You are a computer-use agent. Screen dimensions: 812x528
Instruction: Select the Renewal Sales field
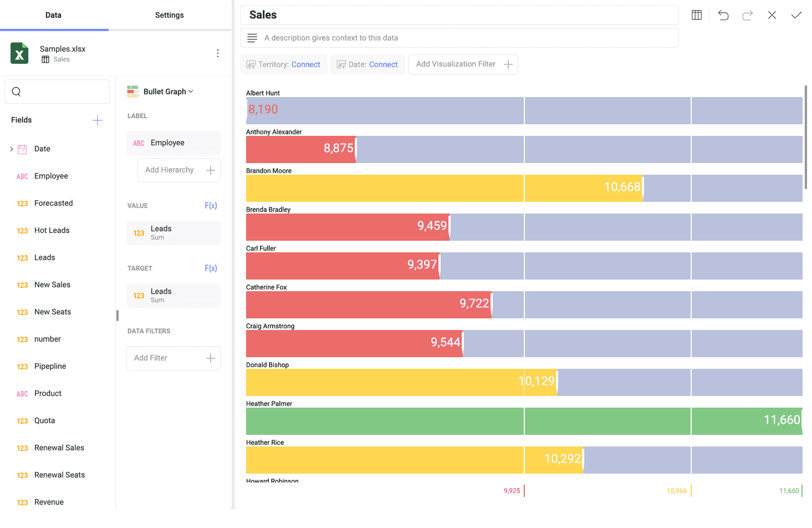(x=59, y=448)
